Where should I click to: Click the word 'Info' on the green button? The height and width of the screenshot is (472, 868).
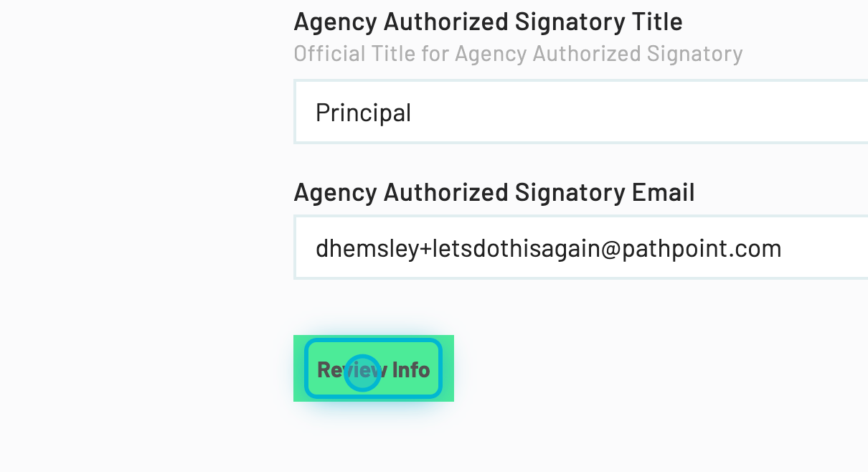click(x=411, y=369)
